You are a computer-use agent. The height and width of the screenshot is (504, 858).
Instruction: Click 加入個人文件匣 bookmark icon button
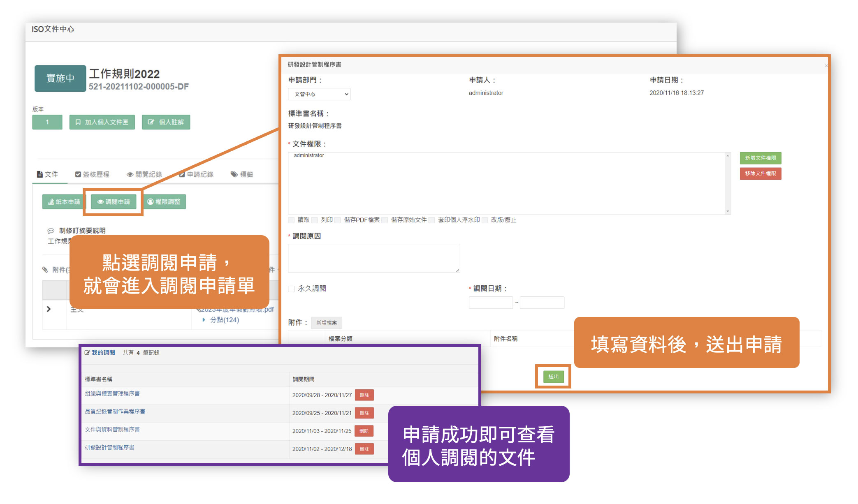coord(102,122)
